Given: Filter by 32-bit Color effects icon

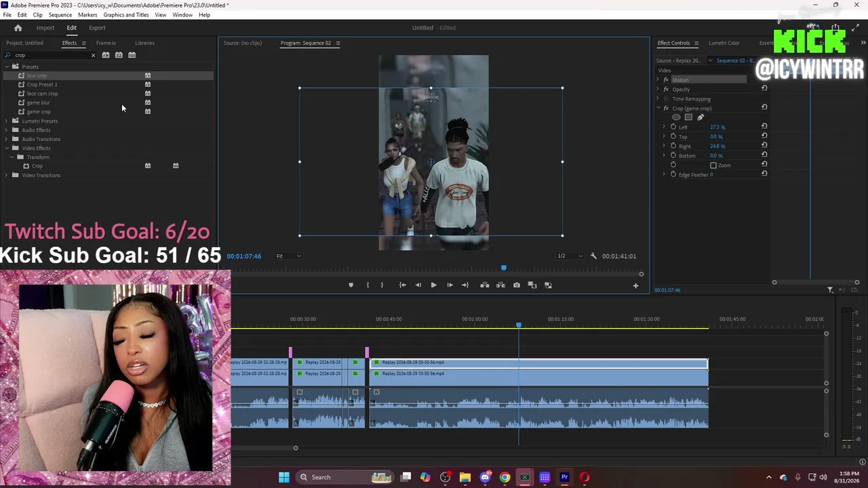Looking at the screenshot, I should (119, 55).
